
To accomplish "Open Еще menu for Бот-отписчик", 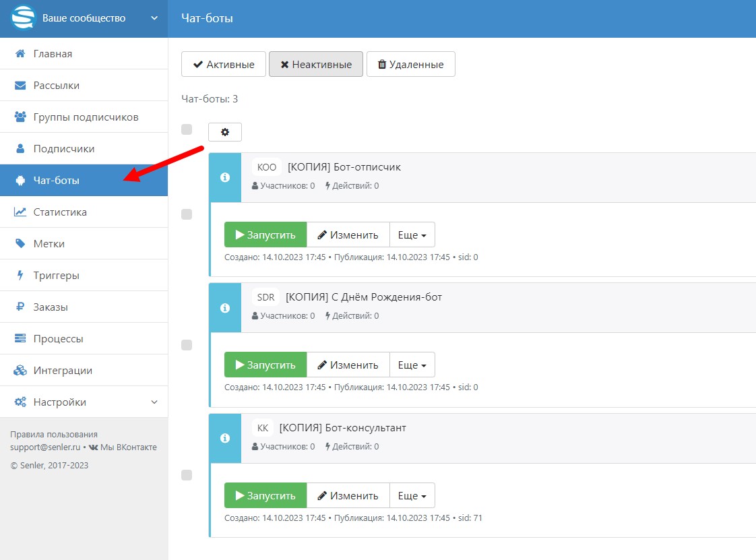I will (x=412, y=235).
